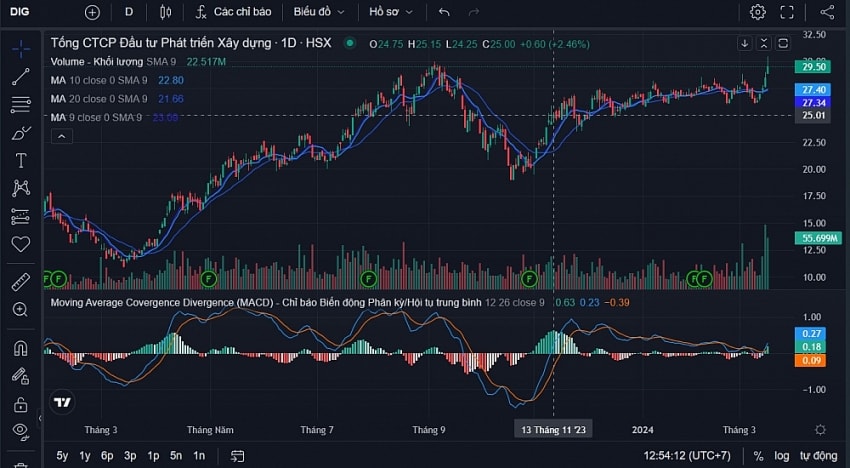This screenshot has height=468, width=850.
Task: Click the MACD indicator title label
Action: pyautogui.click(x=266, y=303)
